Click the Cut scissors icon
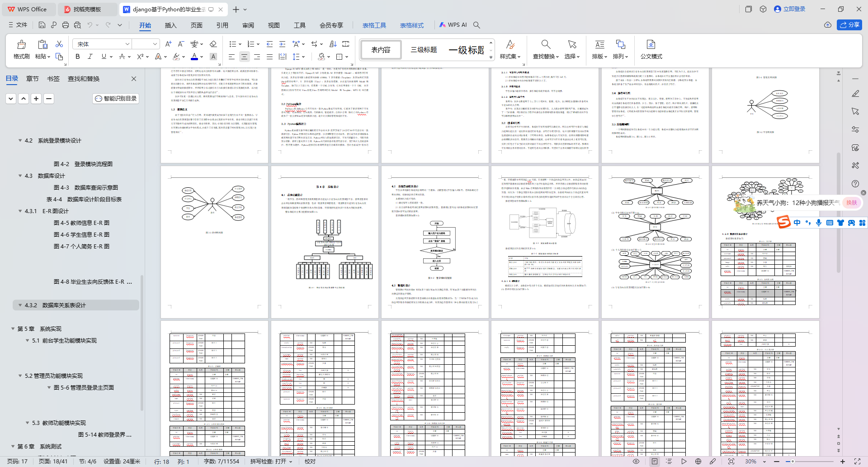 point(59,44)
